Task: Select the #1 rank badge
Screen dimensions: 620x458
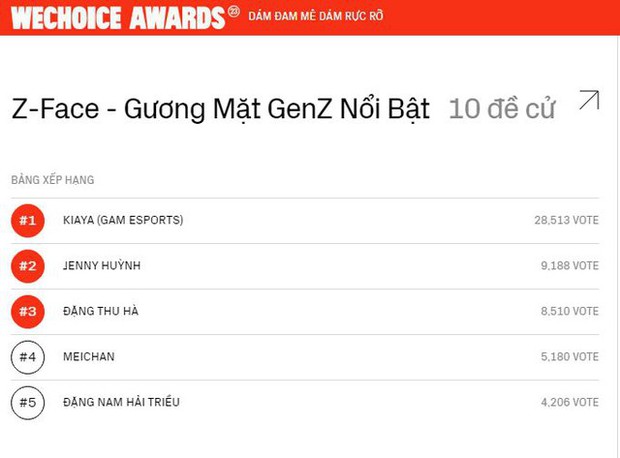Action: click(28, 220)
